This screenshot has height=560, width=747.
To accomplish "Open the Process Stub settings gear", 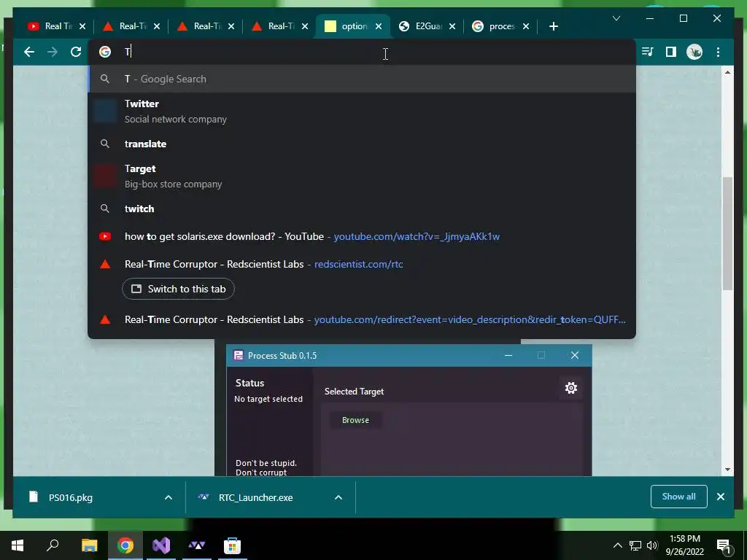I will point(570,388).
